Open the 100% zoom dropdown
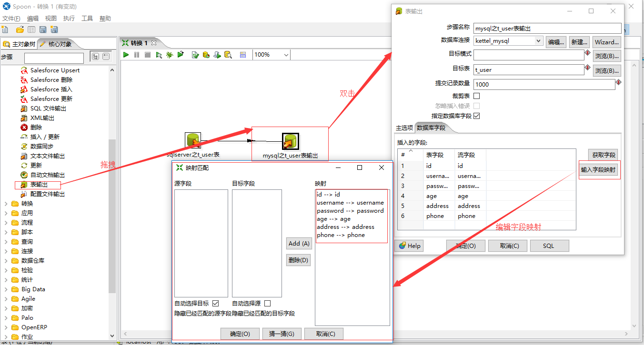Screen dimensions: 644x345 286,55
